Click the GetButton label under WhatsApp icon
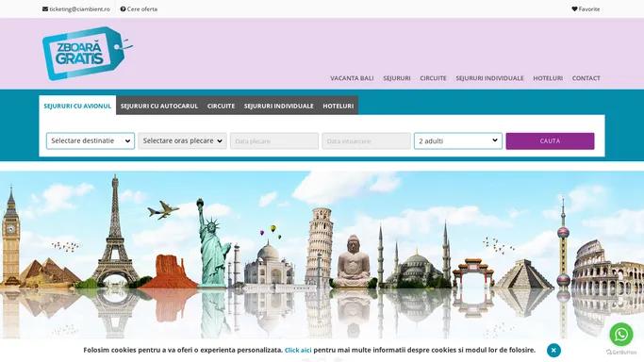The image size is (644, 362). (x=621, y=353)
